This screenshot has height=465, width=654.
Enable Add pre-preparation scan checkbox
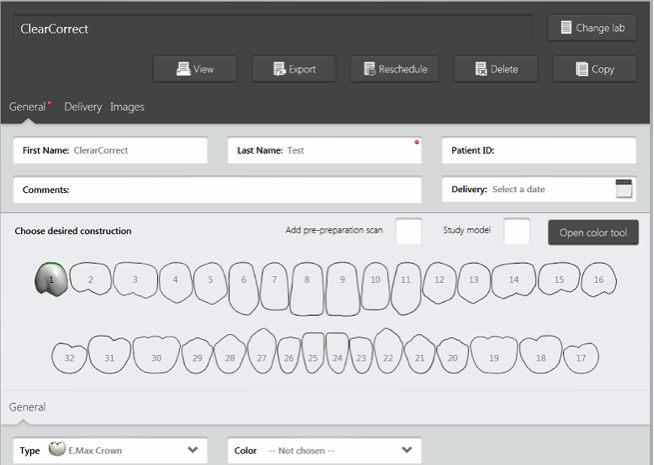coord(408,231)
